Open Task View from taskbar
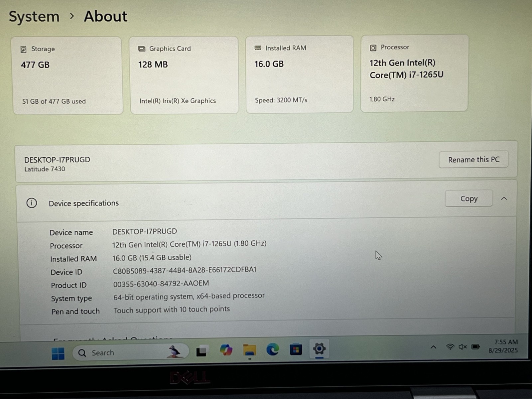Viewport: 532px width, 399px height. click(x=201, y=351)
